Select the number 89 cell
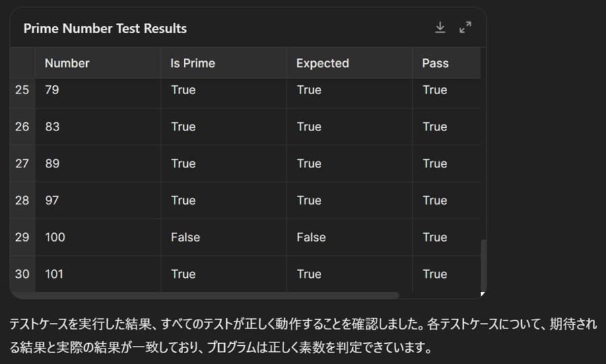The image size is (606, 364). 53,163
